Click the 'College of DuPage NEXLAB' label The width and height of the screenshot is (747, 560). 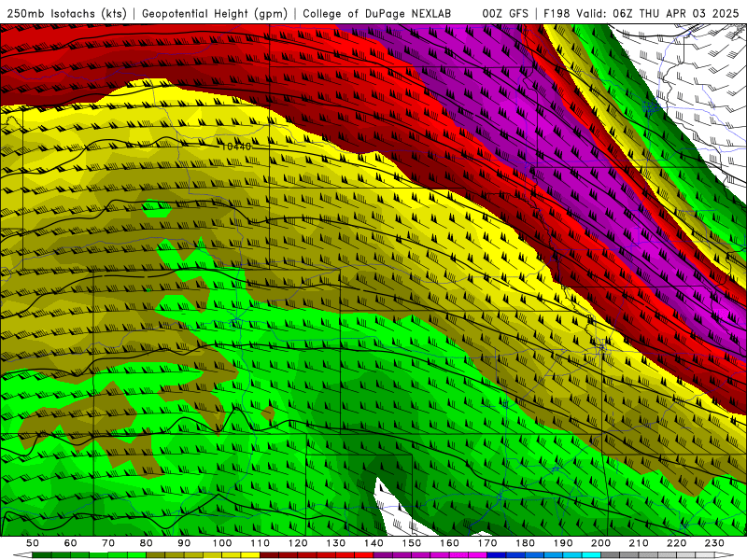click(x=376, y=13)
